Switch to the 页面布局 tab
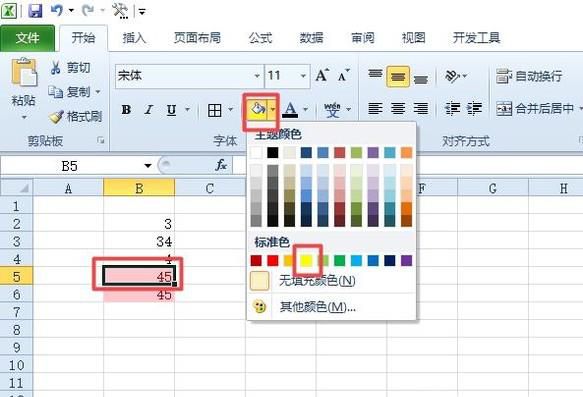 coord(197,38)
